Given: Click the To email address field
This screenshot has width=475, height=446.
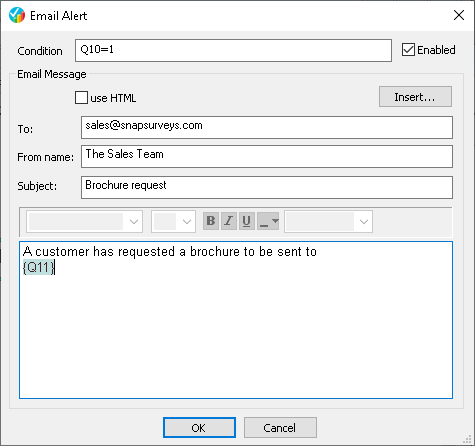Looking at the screenshot, I should point(267,127).
